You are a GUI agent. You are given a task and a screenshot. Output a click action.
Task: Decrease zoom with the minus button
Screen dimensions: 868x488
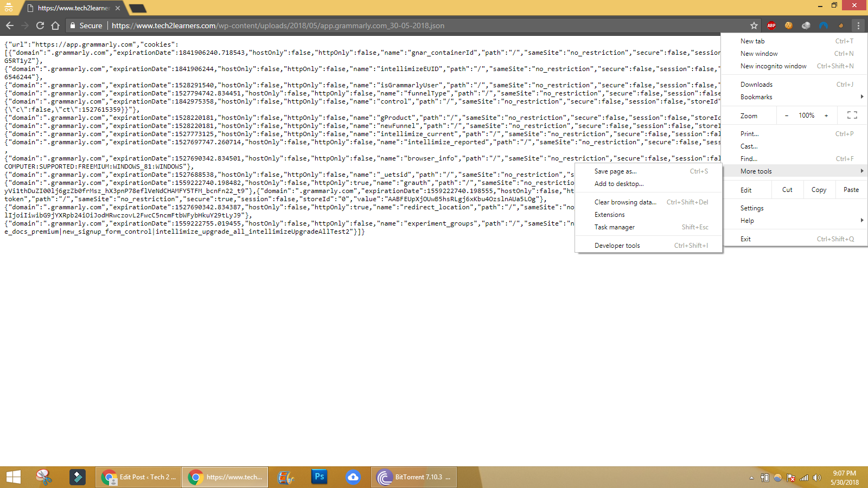(x=787, y=115)
